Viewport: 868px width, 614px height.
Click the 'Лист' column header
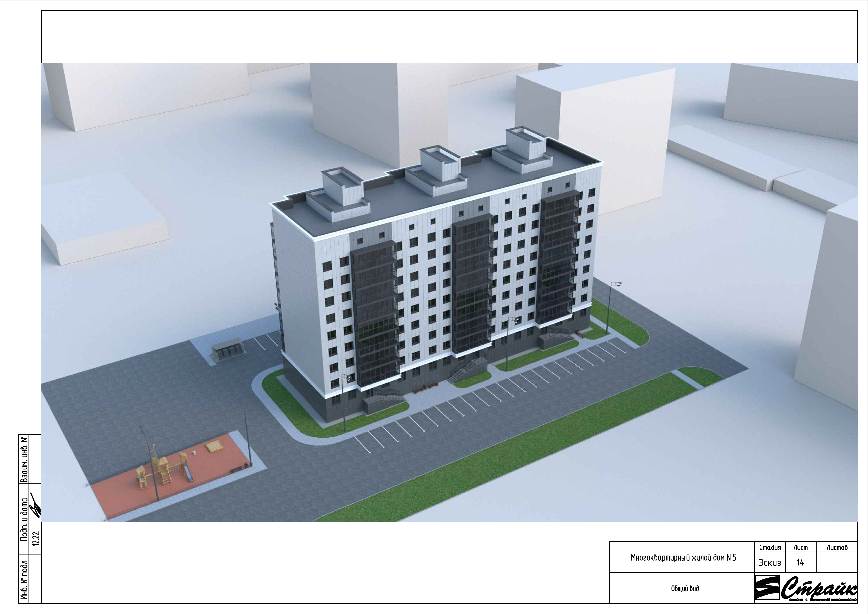[800, 547]
